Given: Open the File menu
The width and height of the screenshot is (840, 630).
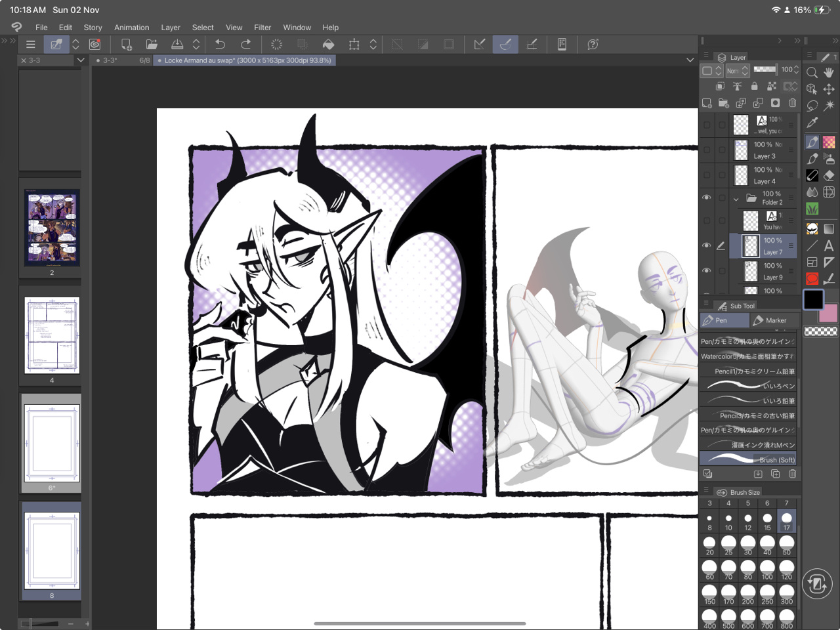Looking at the screenshot, I should tap(41, 28).
